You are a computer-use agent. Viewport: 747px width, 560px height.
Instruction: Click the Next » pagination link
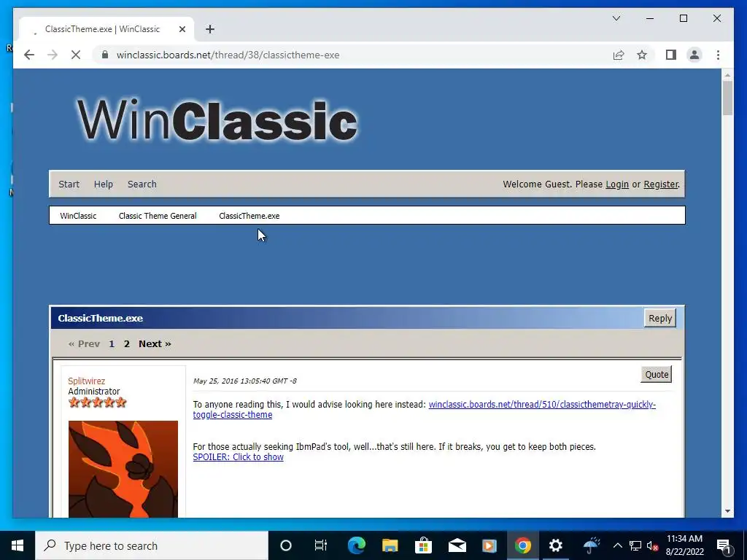[155, 344]
